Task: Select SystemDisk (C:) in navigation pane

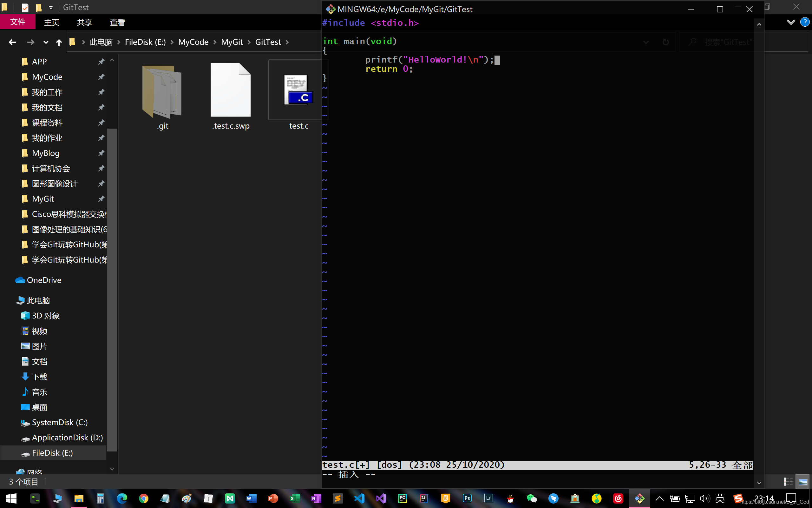Action: [x=59, y=423]
